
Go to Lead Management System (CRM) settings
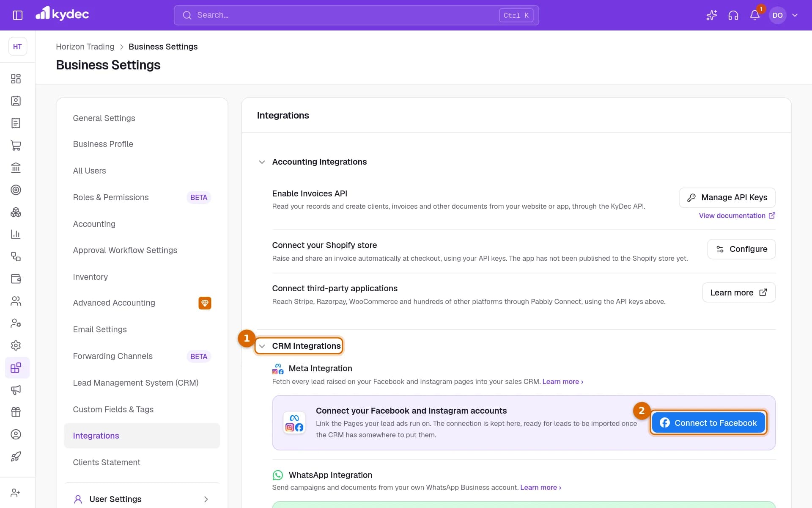click(142, 383)
